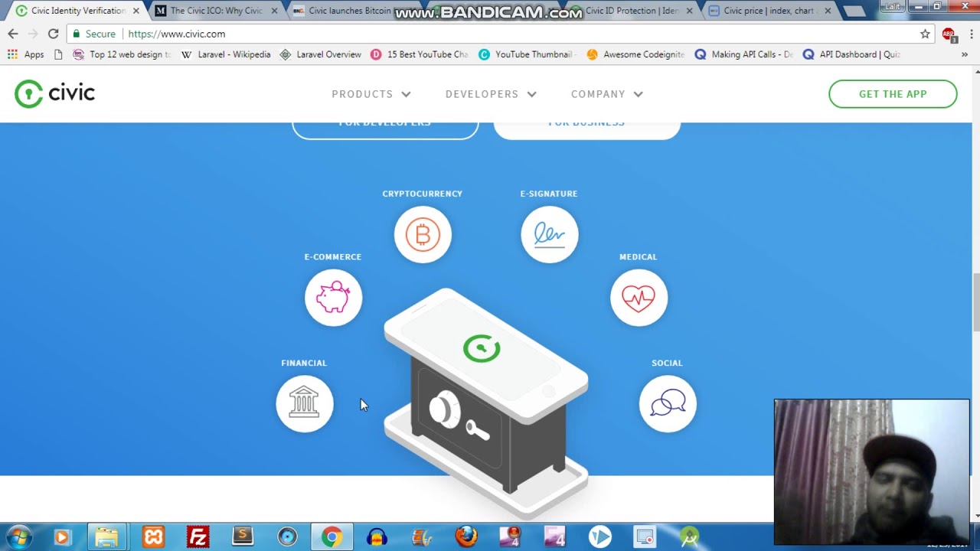The height and width of the screenshot is (551, 980).
Task: Open YouTube Thumbnail bookmark
Action: tap(526, 54)
